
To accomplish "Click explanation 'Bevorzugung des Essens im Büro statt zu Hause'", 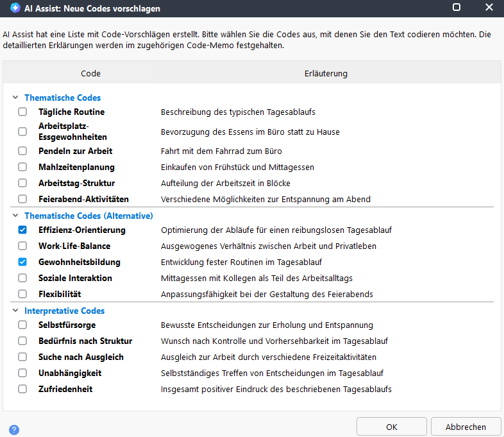I will 250,132.
